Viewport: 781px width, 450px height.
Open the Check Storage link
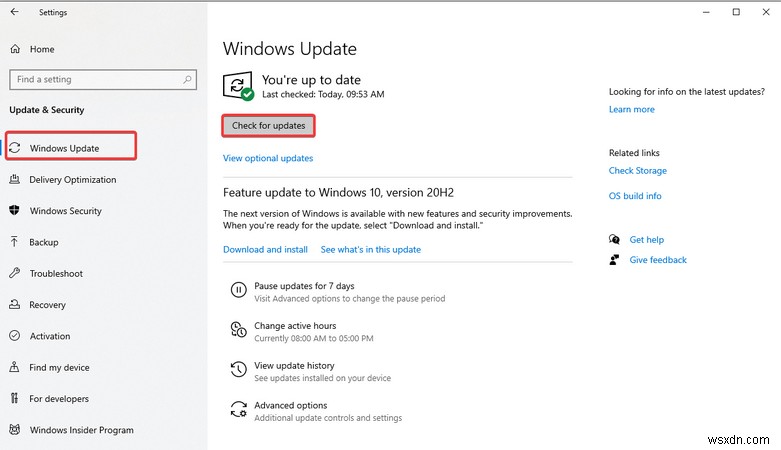coord(638,170)
